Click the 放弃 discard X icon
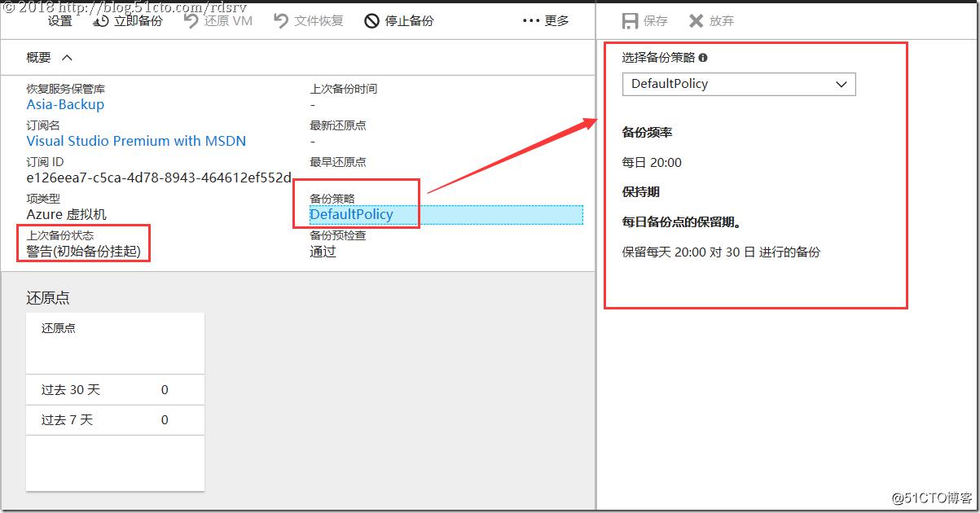 tap(697, 21)
